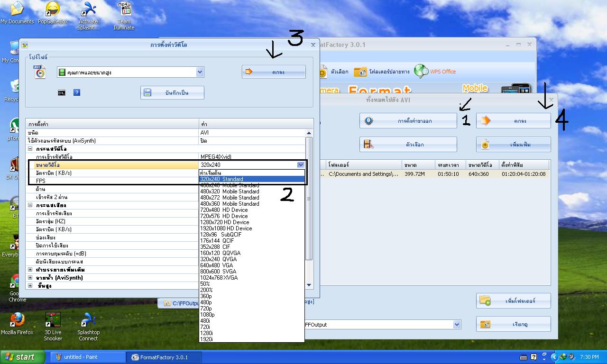Click the AVI profile icon
This screenshot has height=364, width=607.
coord(40,72)
